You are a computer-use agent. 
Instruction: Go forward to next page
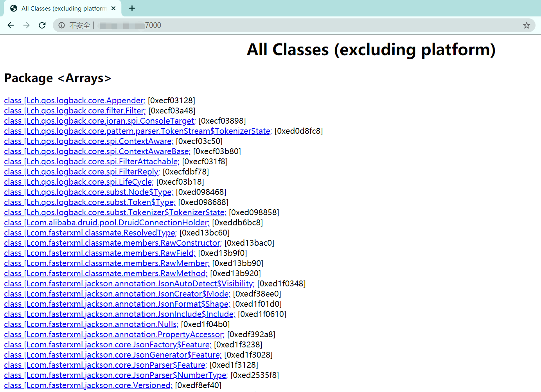(x=26, y=25)
